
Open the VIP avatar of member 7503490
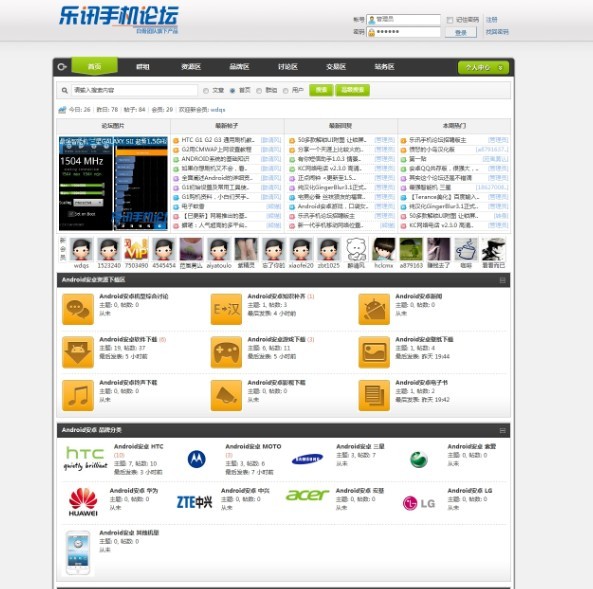pyautogui.click(x=136, y=249)
